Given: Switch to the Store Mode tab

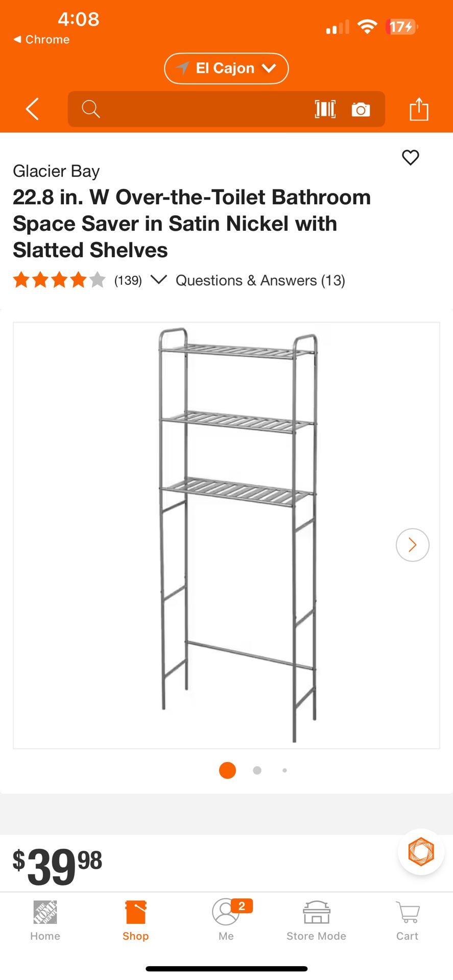Looking at the screenshot, I should [x=316, y=921].
